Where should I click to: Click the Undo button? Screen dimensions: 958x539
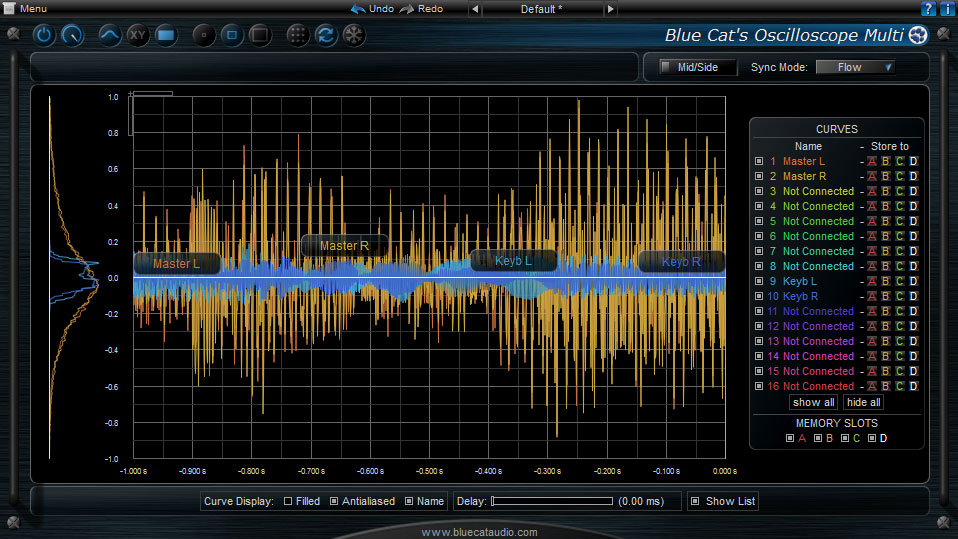(x=372, y=8)
